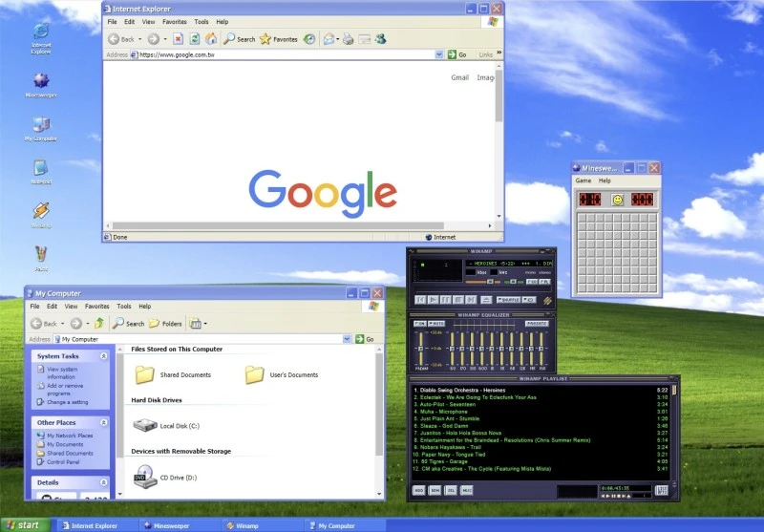Click the red Stop icon in Internet Explorer

click(179, 39)
